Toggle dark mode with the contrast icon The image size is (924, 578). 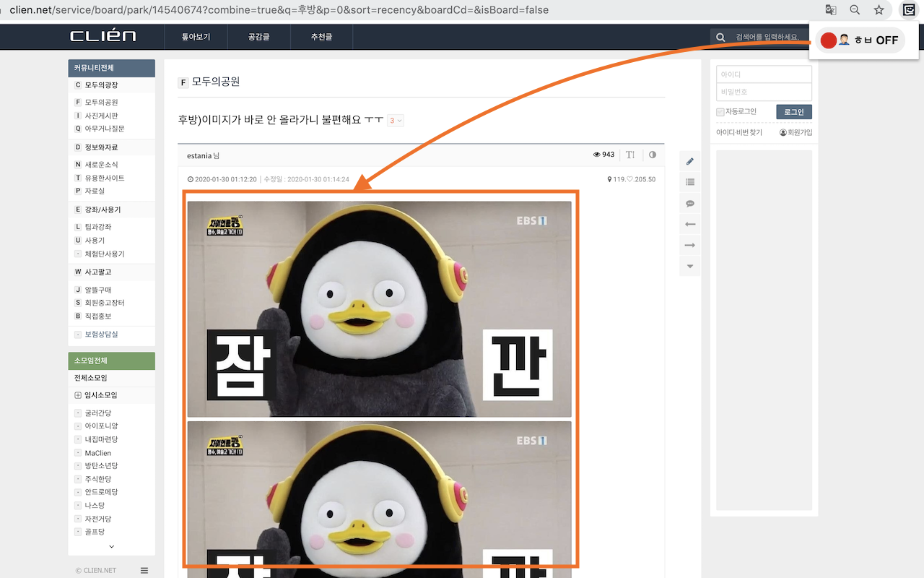click(x=652, y=154)
